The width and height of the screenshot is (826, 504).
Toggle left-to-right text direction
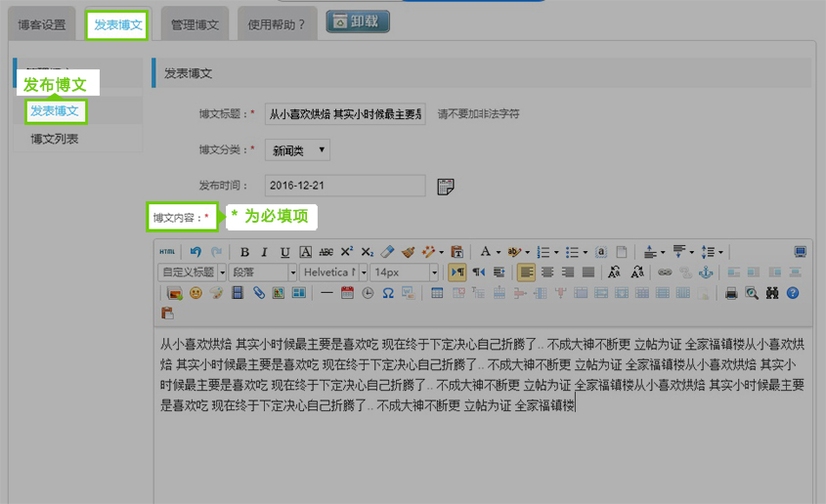point(456,273)
